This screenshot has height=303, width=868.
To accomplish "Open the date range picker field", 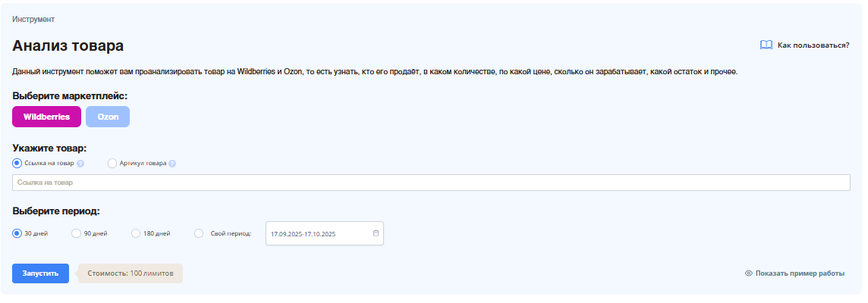I will click(325, 233).
